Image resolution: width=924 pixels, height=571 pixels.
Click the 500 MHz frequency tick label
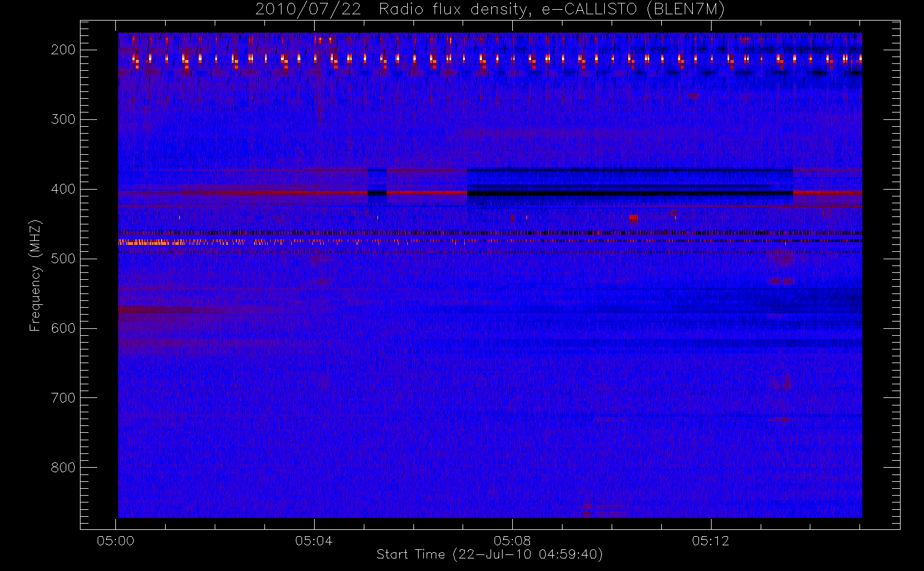pos(63,259)
